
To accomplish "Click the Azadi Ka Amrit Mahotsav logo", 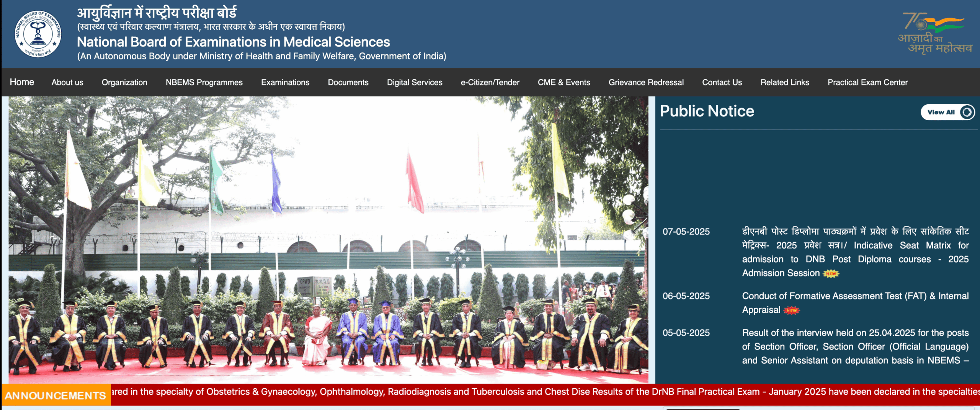I will (934, 33).
